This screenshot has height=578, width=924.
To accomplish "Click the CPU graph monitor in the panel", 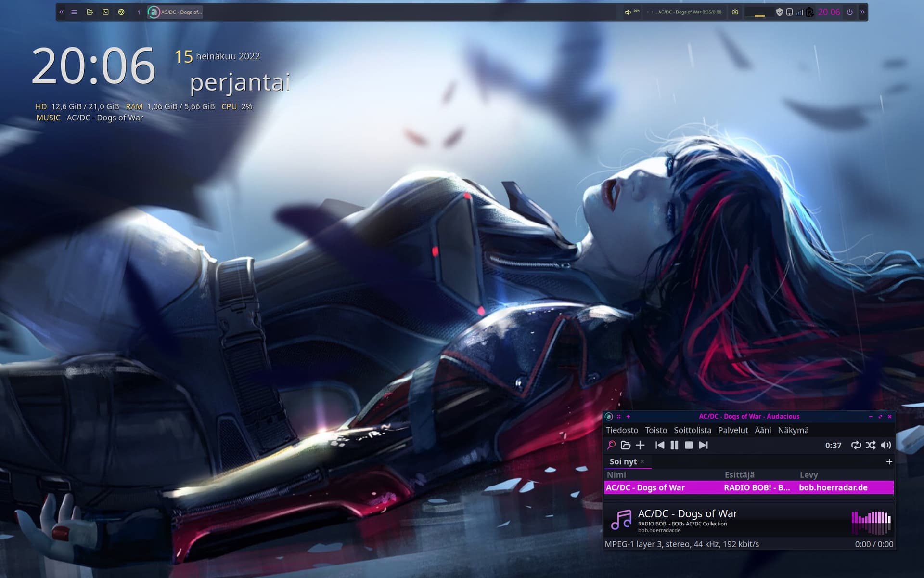I will point(759,12).
